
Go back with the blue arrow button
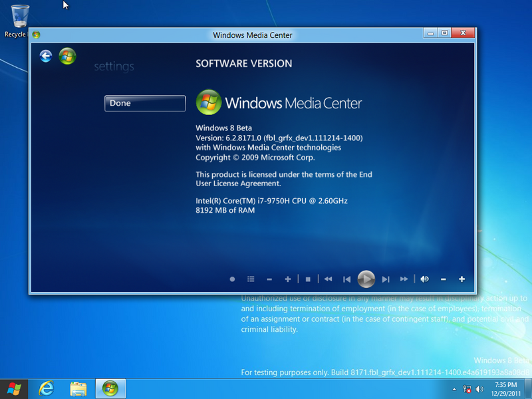pos(46,56)
